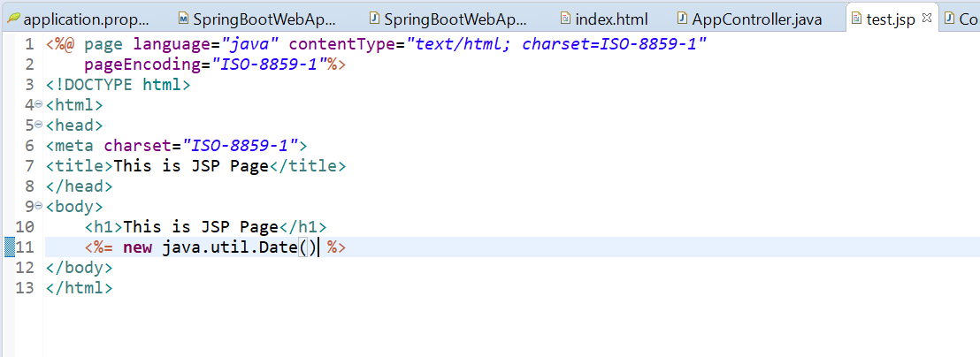
Task: Click the green leaf icon of application.properties
Action: (x=13, y=19)
